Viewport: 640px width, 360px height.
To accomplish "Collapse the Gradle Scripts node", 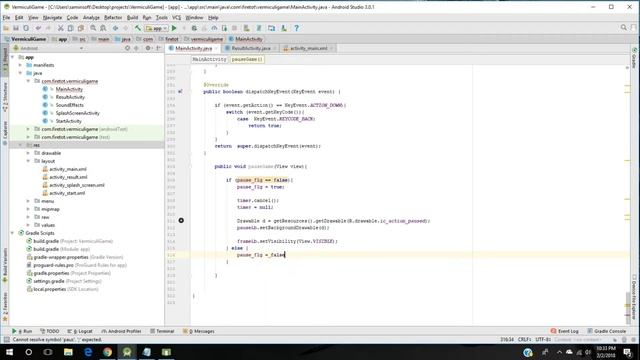I will (13, 233).
